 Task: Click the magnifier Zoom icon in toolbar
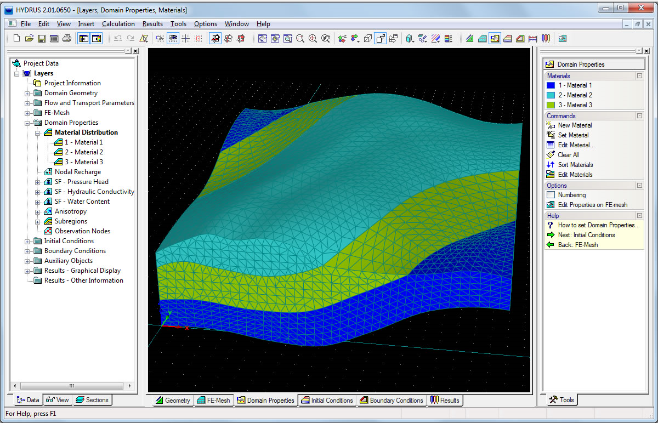300,39
